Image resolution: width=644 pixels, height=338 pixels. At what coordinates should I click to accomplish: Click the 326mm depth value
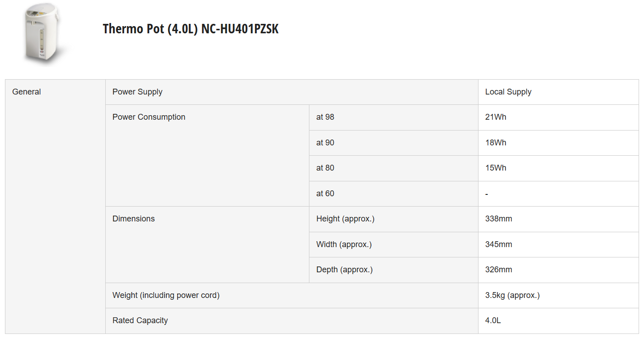[499, 270]
